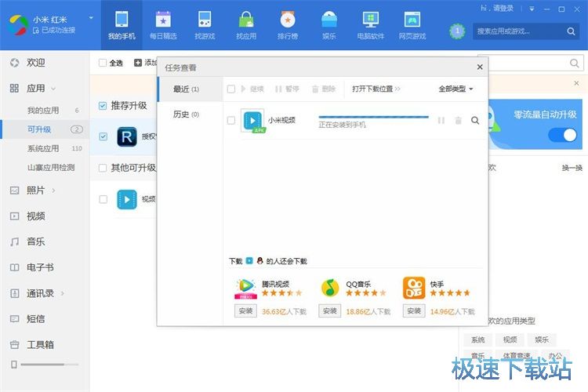
Task: Open the title bar menu dropdown arrow
Action: click(x=532, y=9)
